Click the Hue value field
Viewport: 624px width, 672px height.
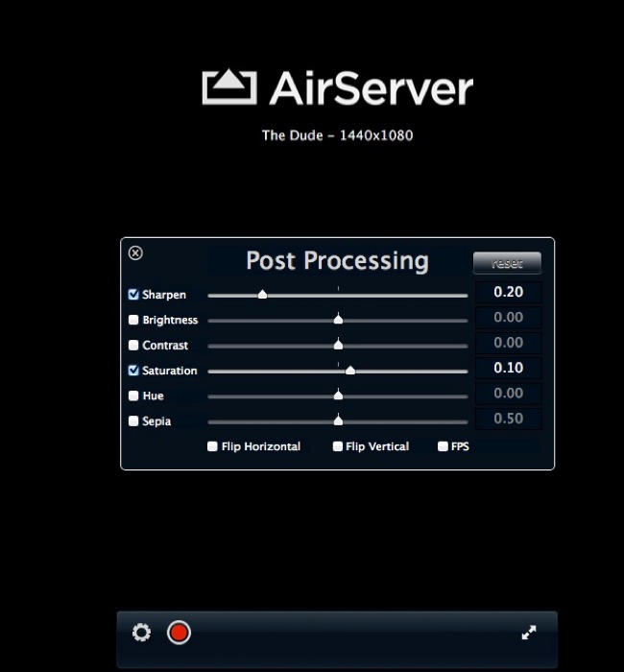pos(508,394)
